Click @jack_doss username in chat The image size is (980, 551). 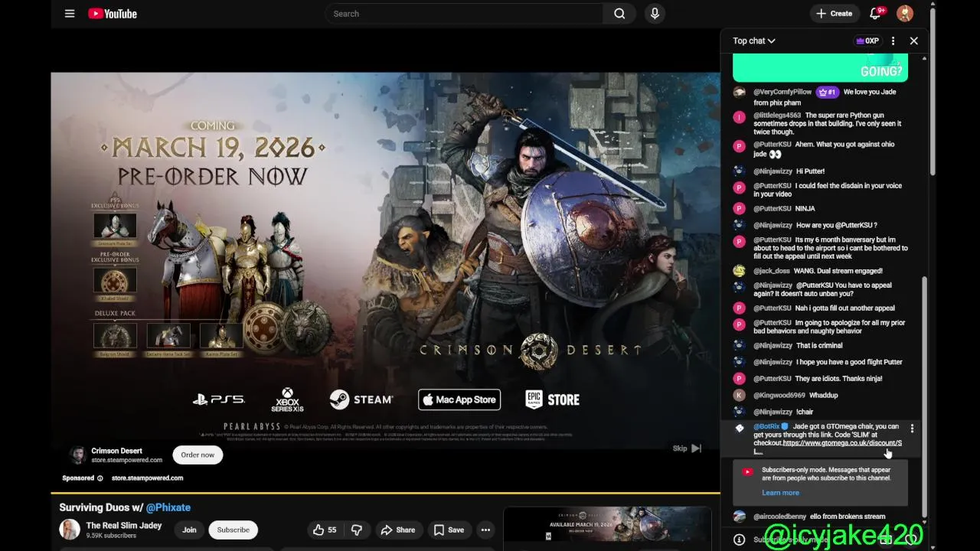pyautogui.click(x=772, y=271)
